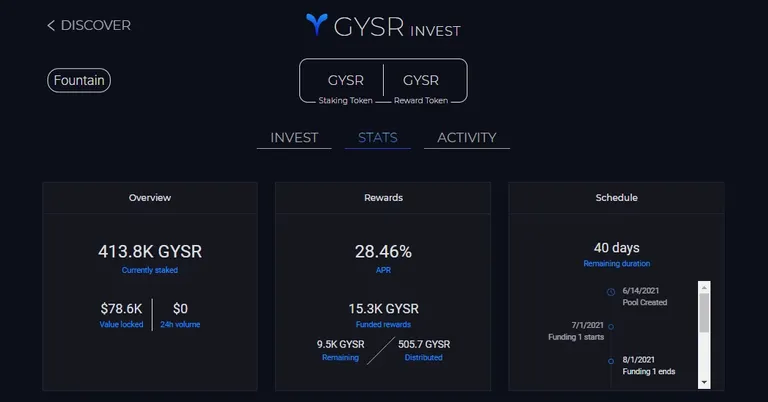Click the Funding 1 ends timeline marker
768x402 pixels.
611,361
